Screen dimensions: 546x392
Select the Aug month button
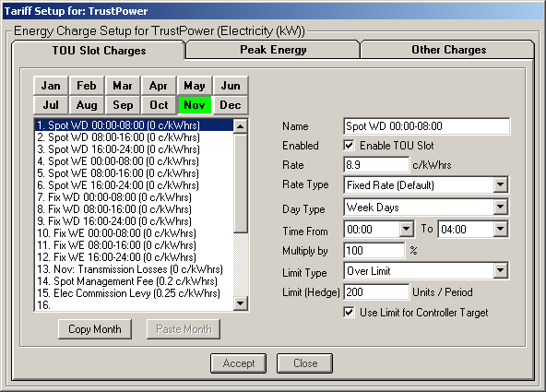point(87,105)
